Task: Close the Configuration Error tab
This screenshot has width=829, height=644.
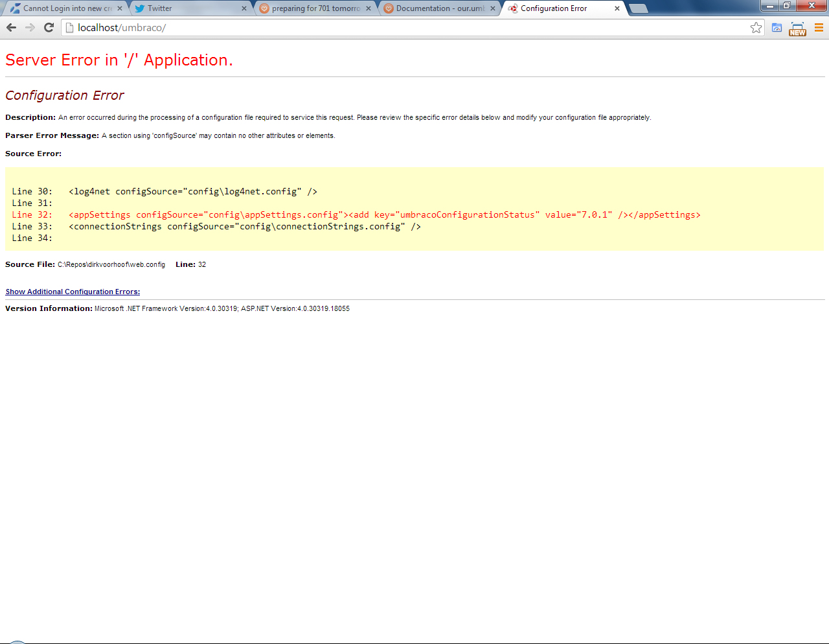Action: tap(617, 8)
